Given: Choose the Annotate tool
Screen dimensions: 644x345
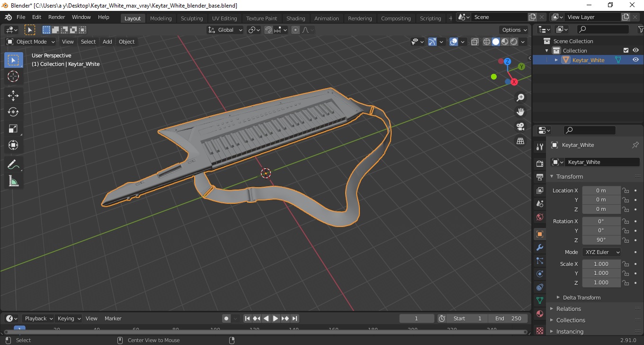Looking at the screenshot, I should pos(13,165).
